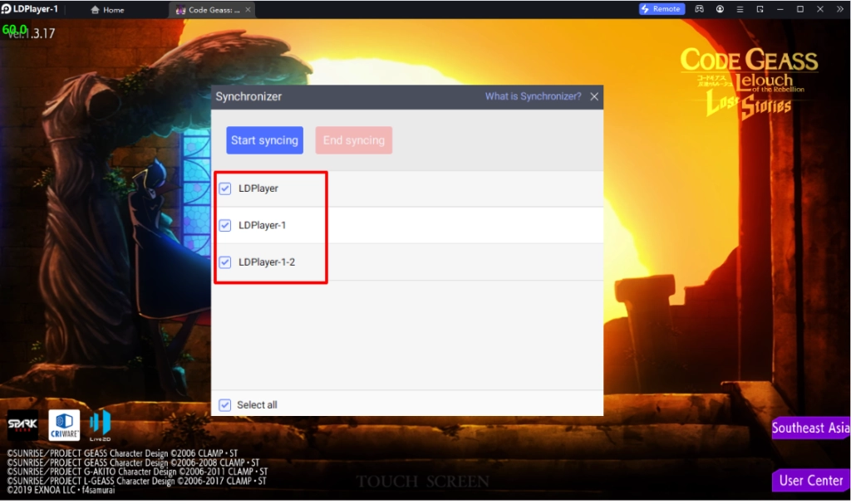Select the Live2D logo

click(x=100, y=425)
